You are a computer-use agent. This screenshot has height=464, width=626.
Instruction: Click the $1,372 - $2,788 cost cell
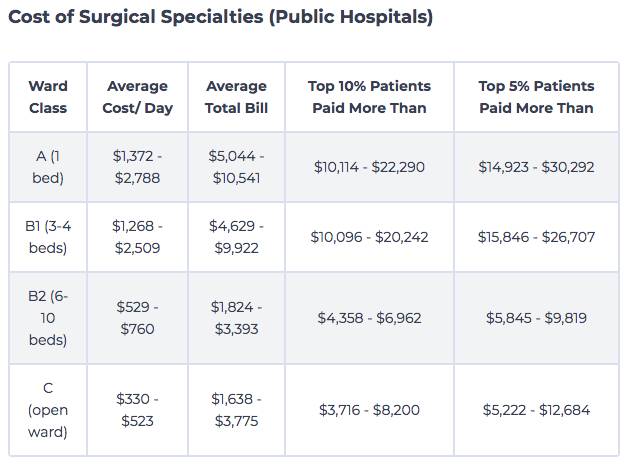point(137,167)
